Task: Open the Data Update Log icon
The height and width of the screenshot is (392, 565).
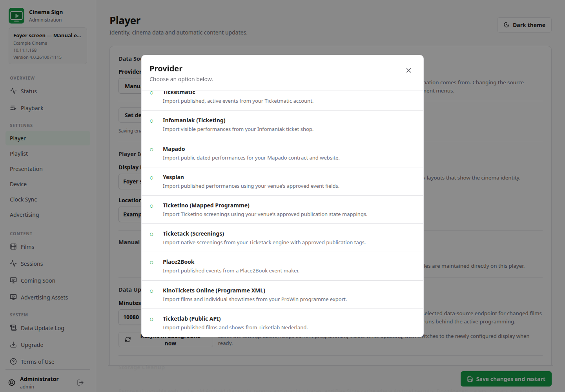Action: 13,328
